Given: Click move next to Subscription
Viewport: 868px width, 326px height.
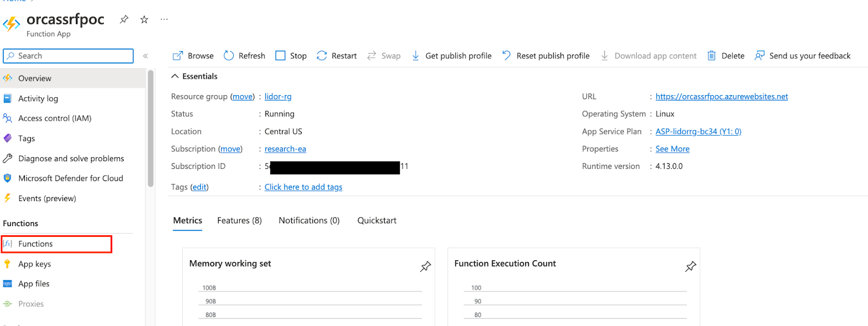Looking at the screenshot, I should coord(231,149).
